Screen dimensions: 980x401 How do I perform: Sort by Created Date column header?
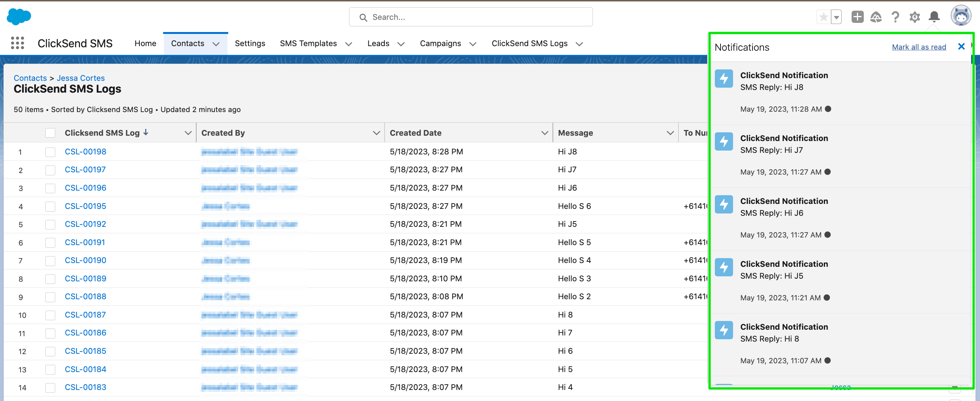(415, 133)
